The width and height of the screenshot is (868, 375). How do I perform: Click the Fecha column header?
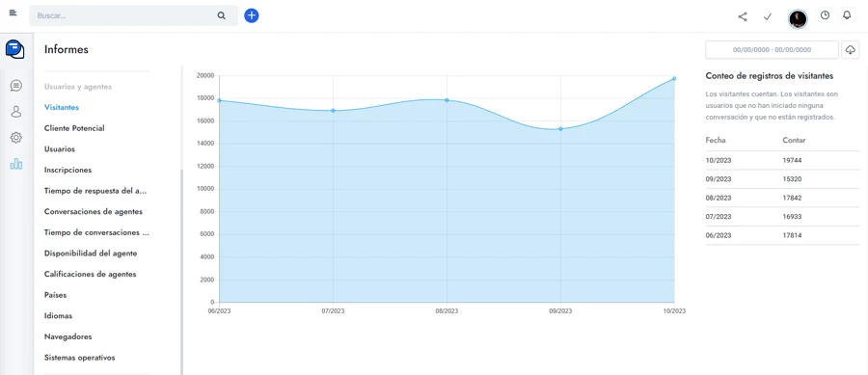tap(716, 141)
